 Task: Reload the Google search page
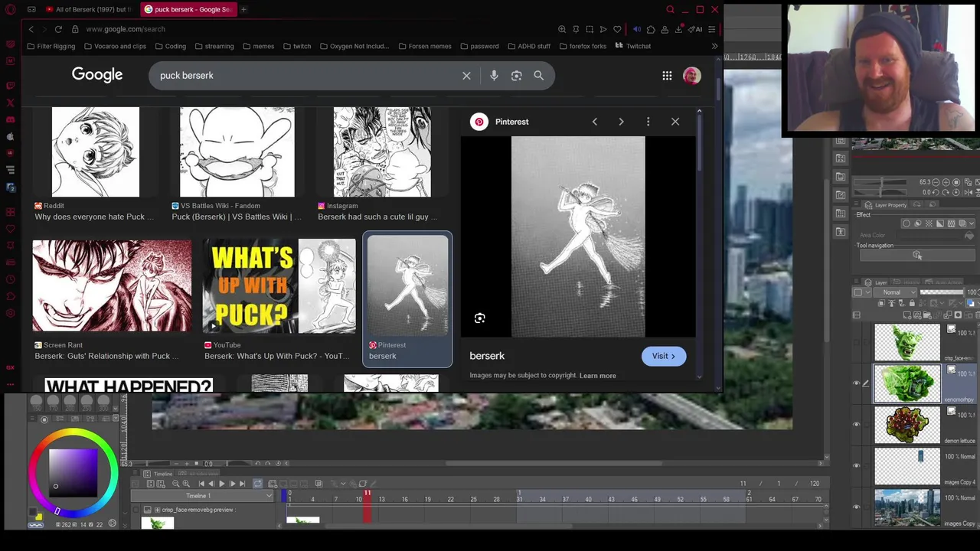point(58,29)
